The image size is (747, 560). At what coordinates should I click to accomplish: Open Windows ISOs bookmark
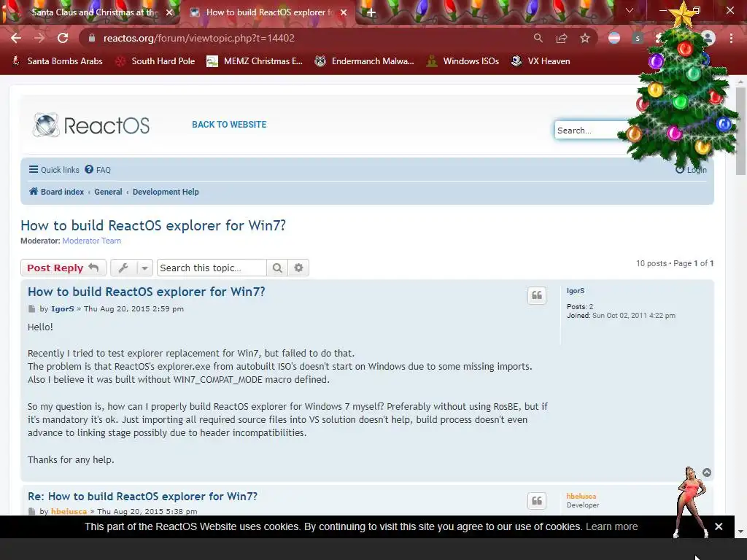(462, 61)
